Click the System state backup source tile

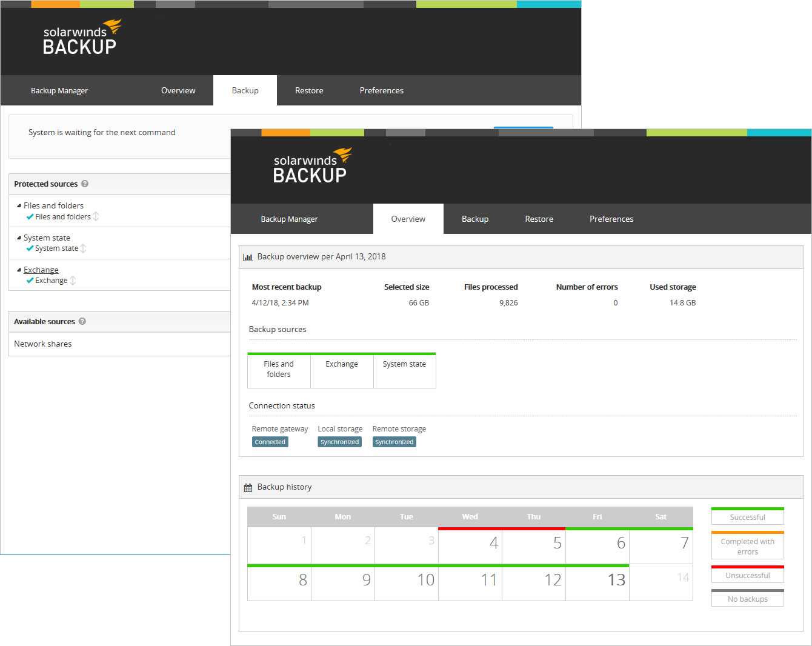(405, 370)
